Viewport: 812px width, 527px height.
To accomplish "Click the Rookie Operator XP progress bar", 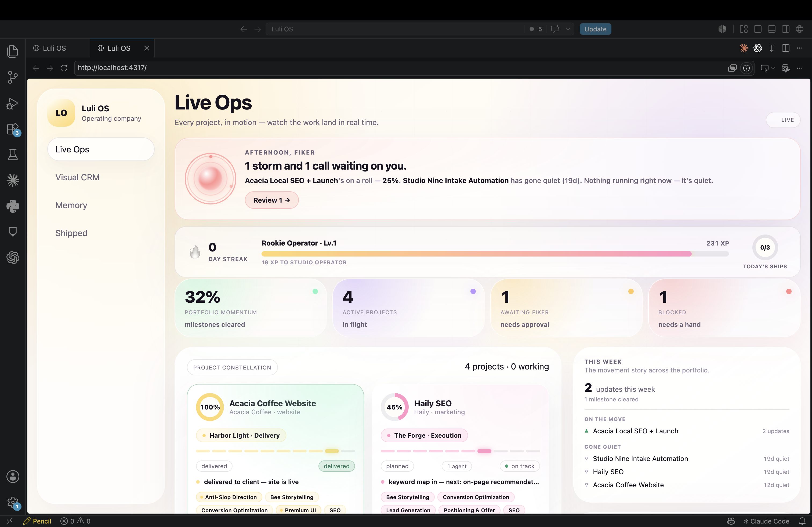I will click(x=495, y=254).
